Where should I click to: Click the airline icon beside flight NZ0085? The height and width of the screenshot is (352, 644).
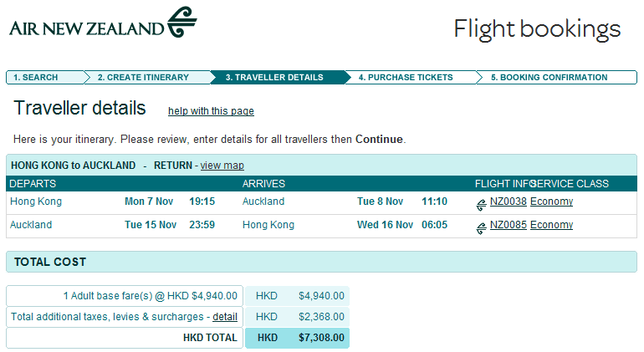click(481, 227)
